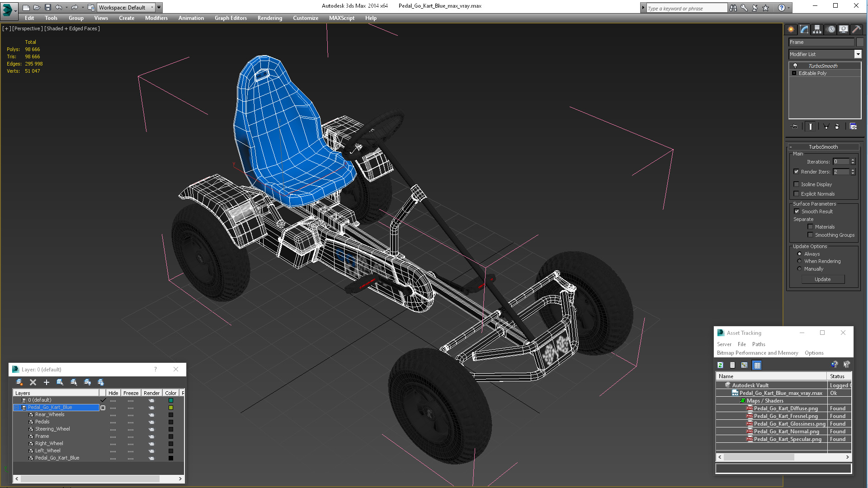Select Always update option
Viewport: 868px width, 488px height.
(799, 254)
